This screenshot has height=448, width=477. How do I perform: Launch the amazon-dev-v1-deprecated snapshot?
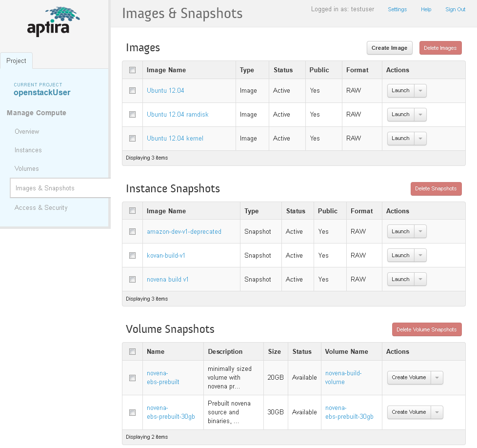tap(400, 232)
